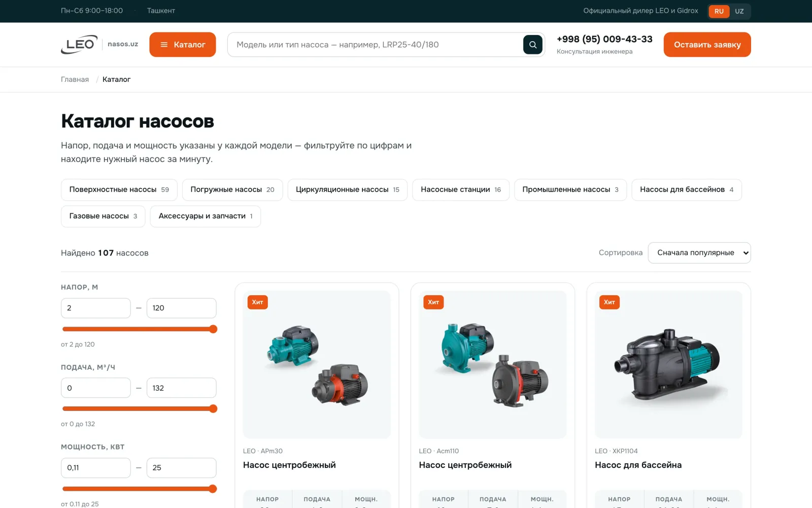This screenshot has height=508, width=812.
Task: Open Насос центробежный title under APm30
Action: (x=289, y=465)
